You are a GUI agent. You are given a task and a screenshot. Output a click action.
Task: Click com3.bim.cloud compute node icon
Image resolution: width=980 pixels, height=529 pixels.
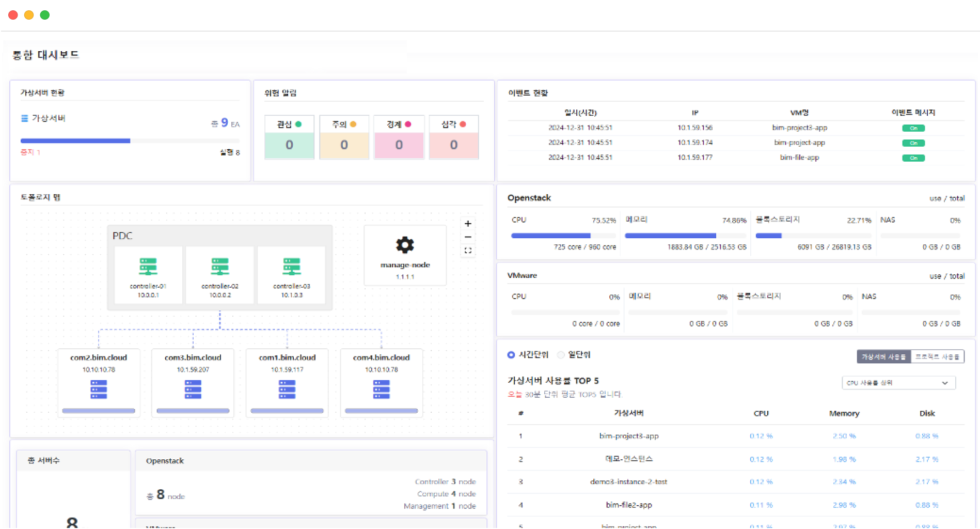[193, 390]
